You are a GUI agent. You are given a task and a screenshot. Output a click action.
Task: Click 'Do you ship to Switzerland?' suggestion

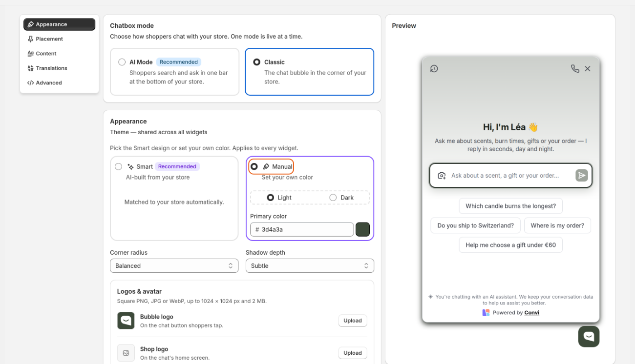coord(476,225)
